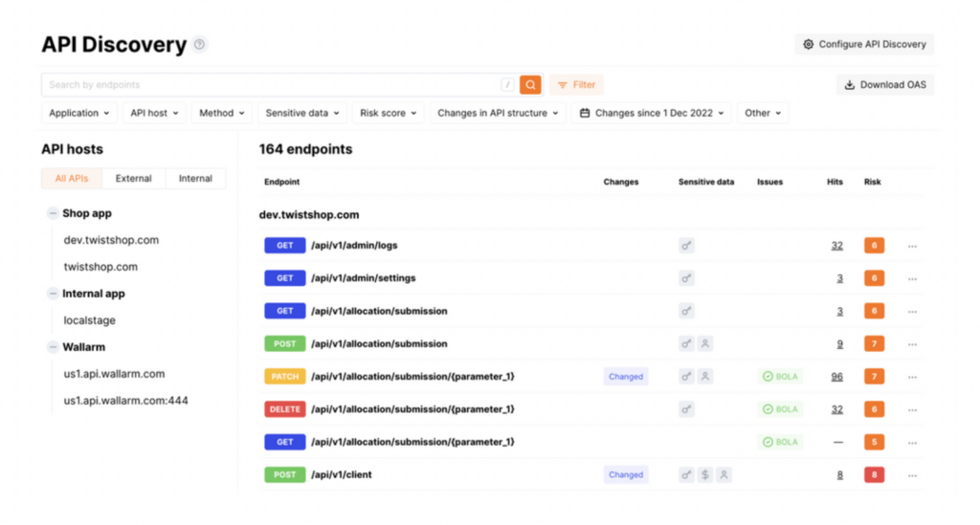This screenshot has width=980, height=525.
Task: Open the three-dot menu for /api/v1/admin/logs
Action: [912, 246]
